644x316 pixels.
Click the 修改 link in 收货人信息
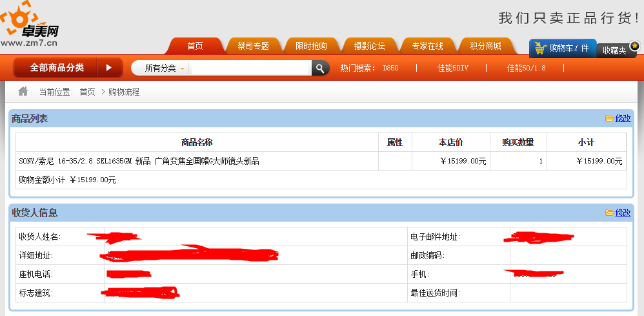[x=623, y=213]
